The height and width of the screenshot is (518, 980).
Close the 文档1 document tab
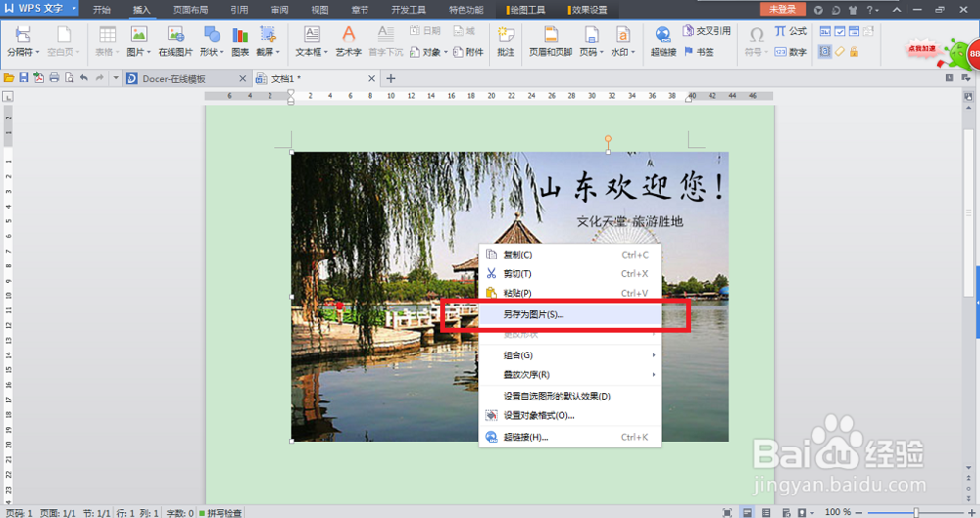click(371, 78)
